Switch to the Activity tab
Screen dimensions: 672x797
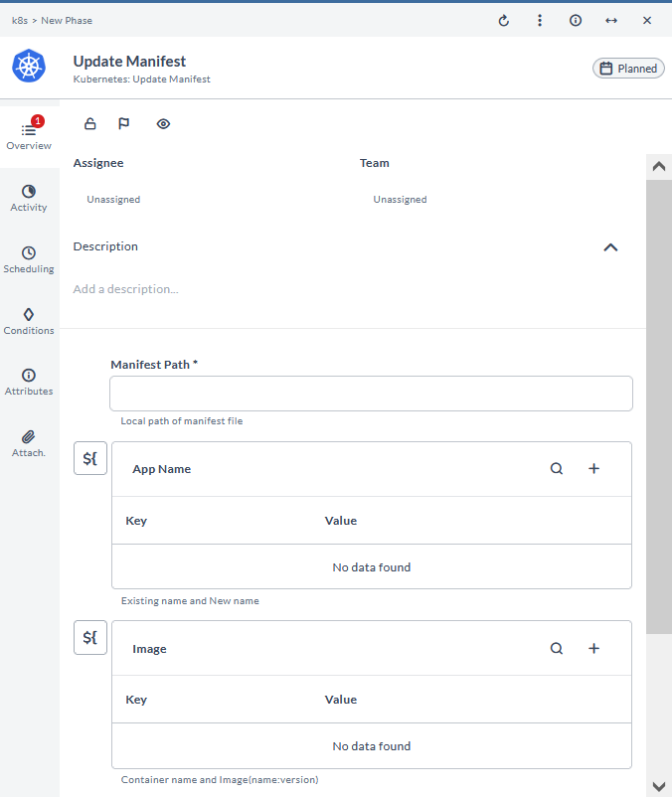coord(29,198)
